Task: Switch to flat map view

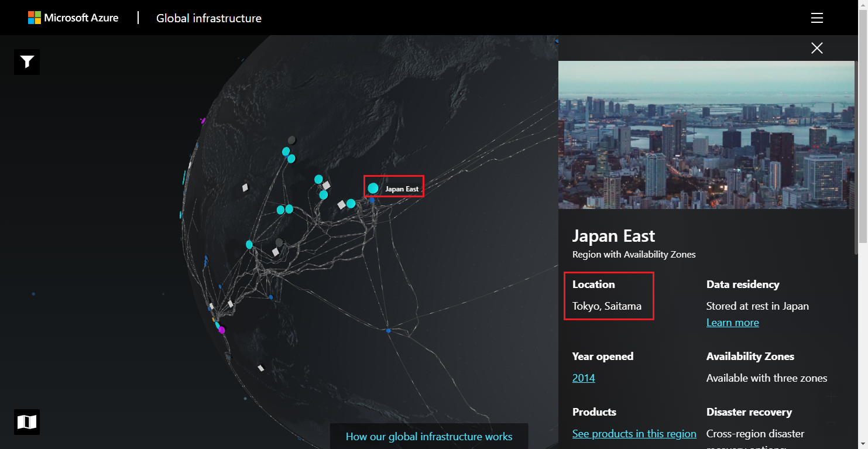Action: (x=27, y=422)
